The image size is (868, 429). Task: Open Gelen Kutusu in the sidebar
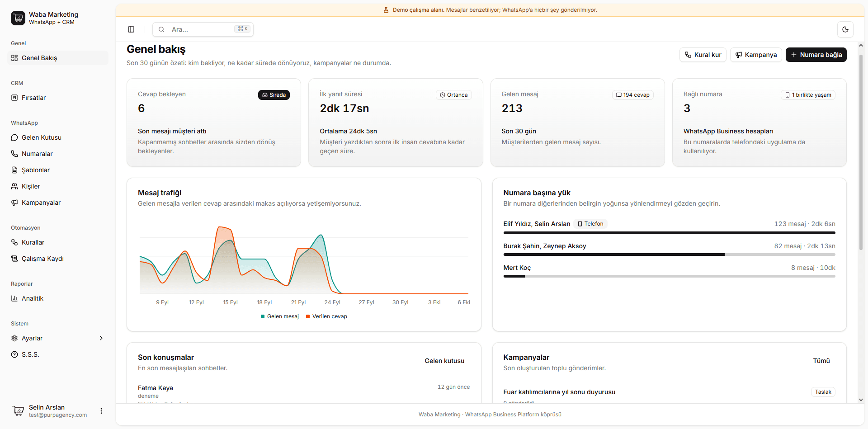pyautogui.click(x=58, y=137)
